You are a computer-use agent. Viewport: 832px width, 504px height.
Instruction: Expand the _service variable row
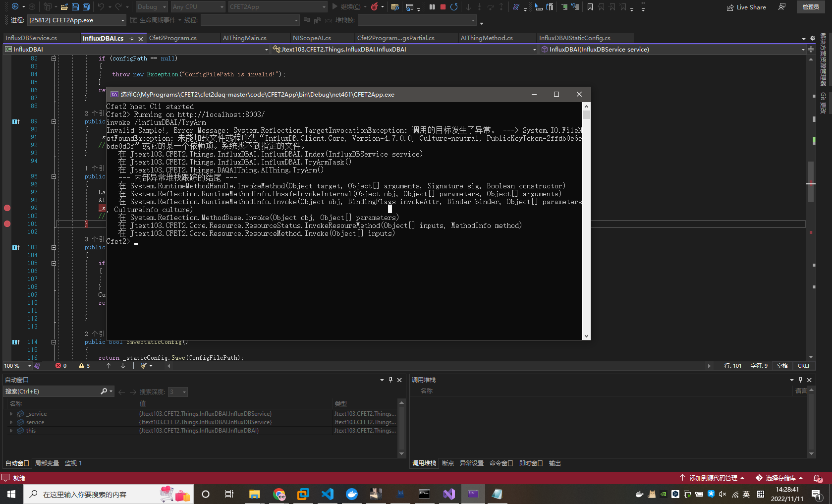coord(11,414)
